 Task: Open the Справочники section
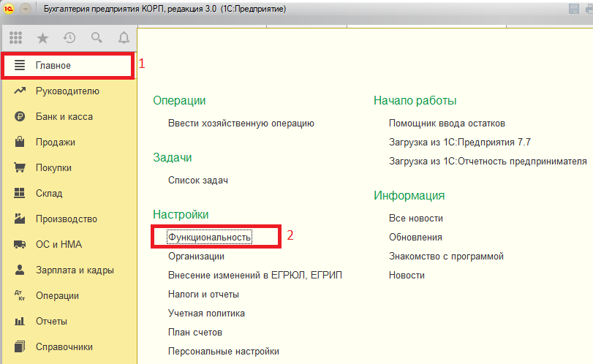pos(69,346)
